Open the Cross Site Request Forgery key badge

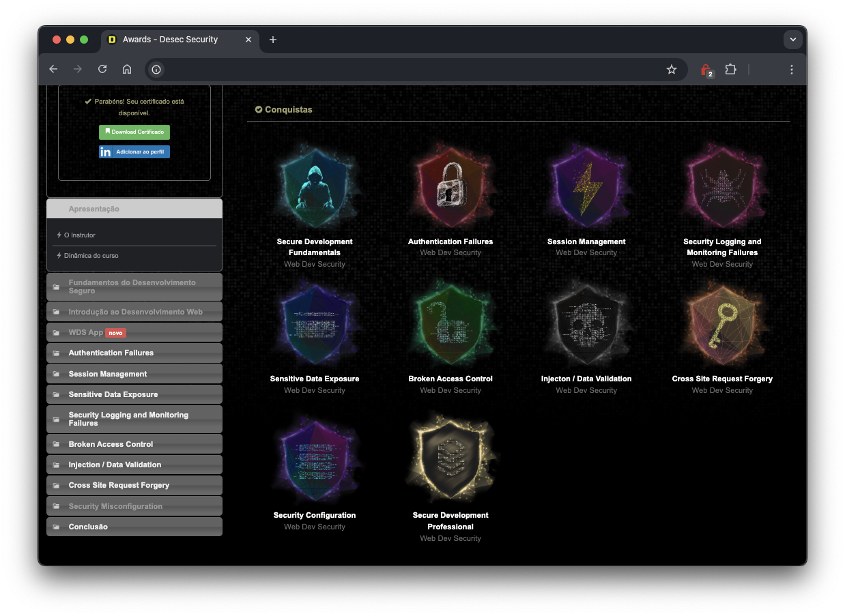tap(722, 323)
